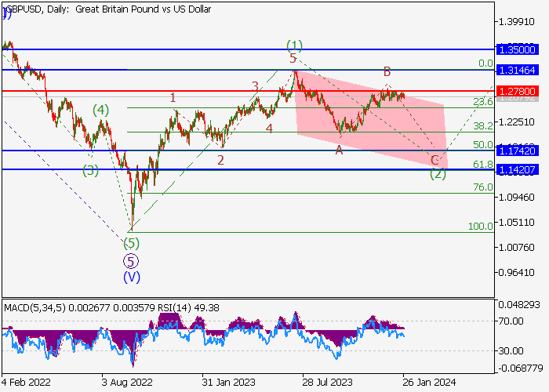Click the 1.05110 price axis value
The image size is (549, 392).
(x=516, y=222)
